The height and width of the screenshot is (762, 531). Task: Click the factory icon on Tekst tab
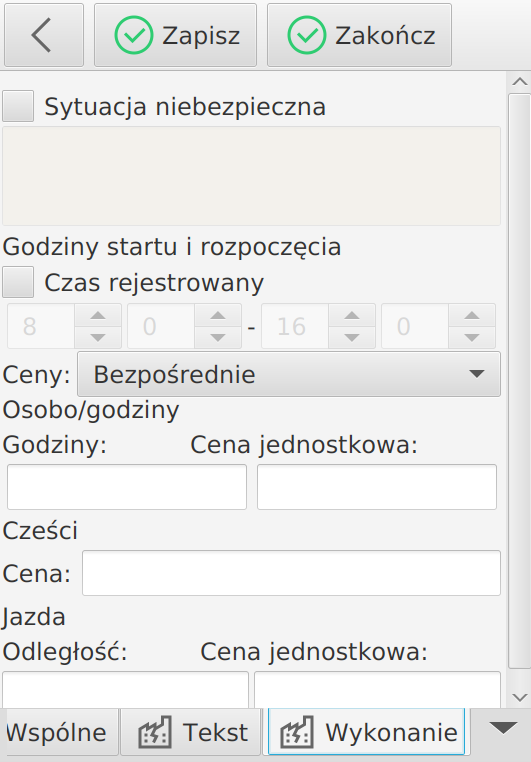pos(154,732)
